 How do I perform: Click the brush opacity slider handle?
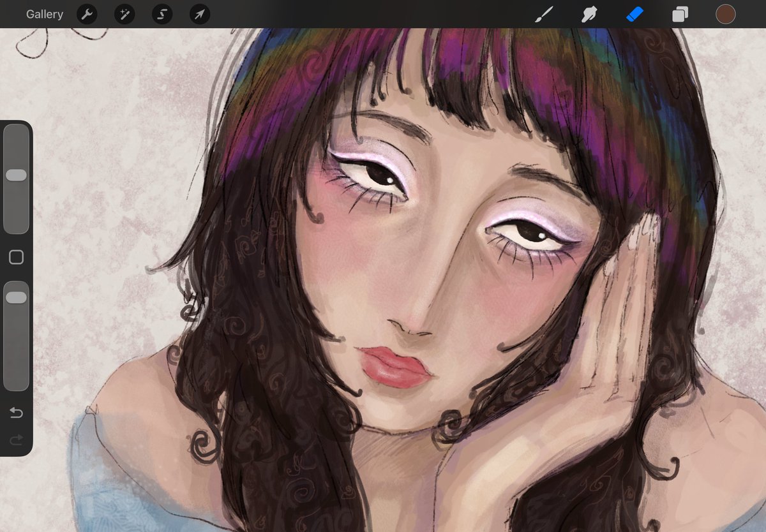coord(16,297)
